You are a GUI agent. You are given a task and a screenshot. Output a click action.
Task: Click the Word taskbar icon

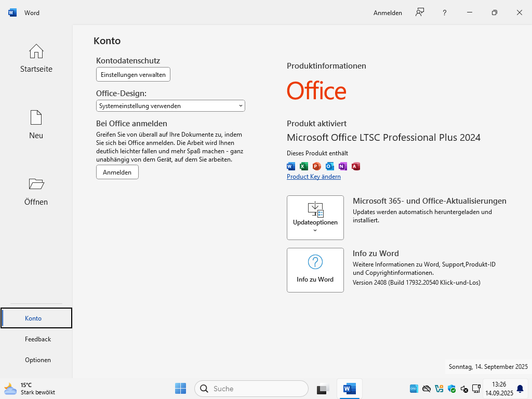coord(350,389)
